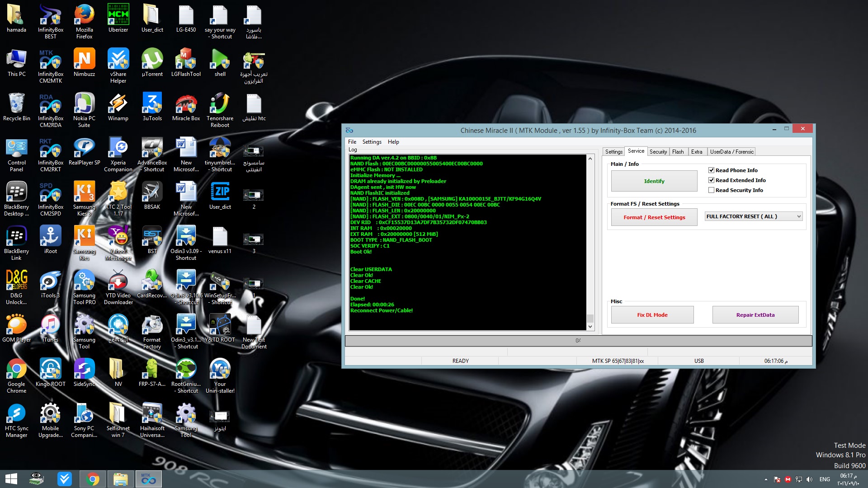
Task: Click the Identify button
Action: [654, 181]
